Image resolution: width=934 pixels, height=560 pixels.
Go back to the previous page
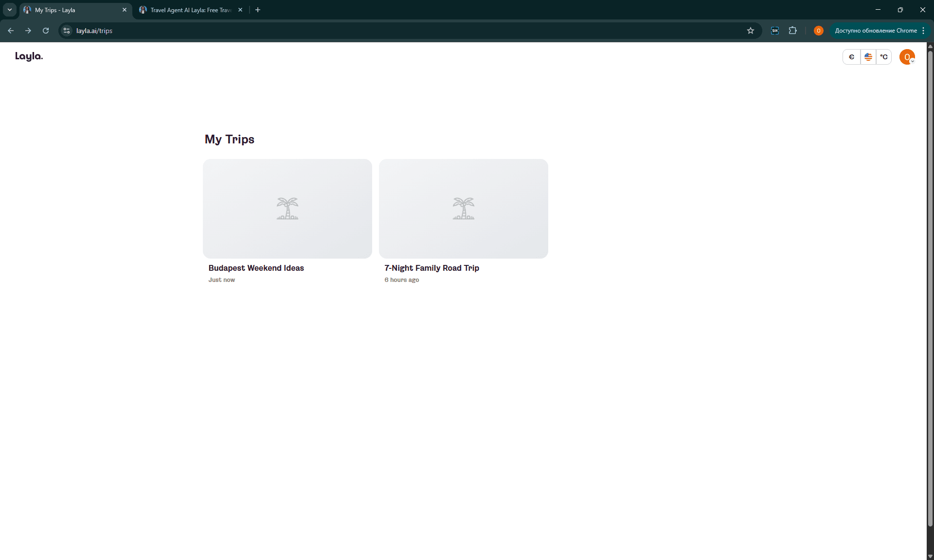tap(11, 31)
